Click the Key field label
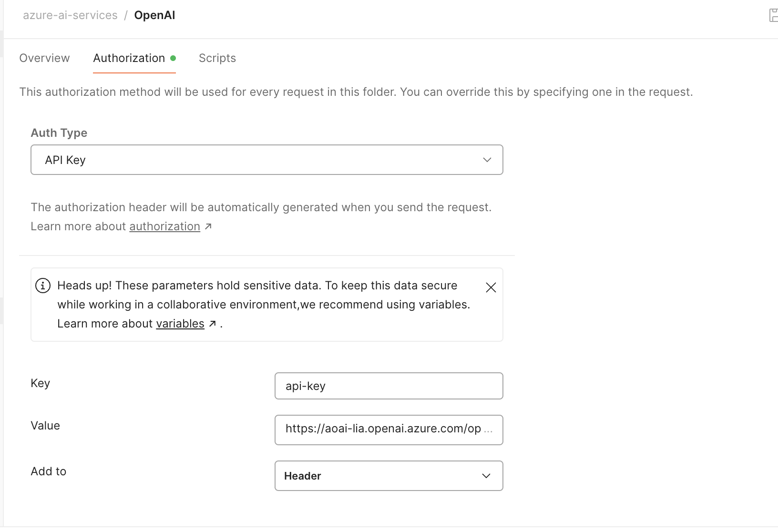Screen dimensions: 778x532 coord(41,383)
